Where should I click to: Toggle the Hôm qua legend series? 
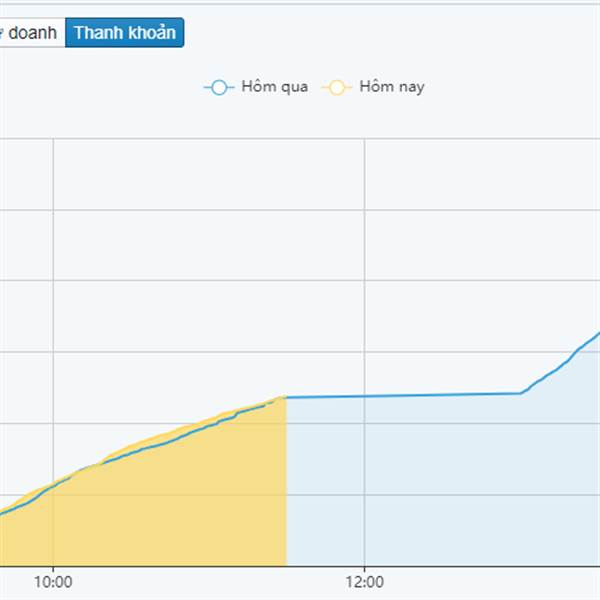pyautogui.click(x=256, y=87)
